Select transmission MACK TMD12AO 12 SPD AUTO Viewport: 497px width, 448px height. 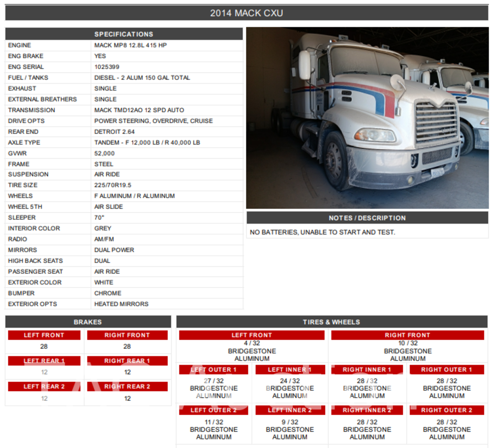click(139, 110)
